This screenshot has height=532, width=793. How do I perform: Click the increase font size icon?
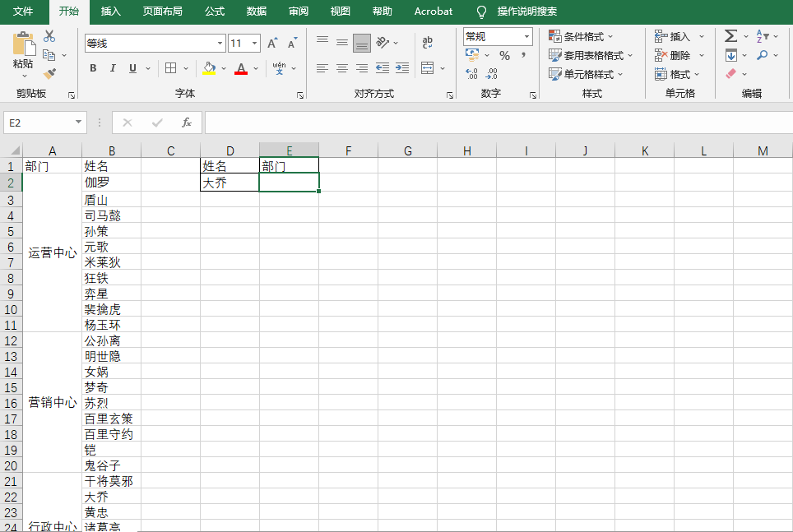click(272, 44)
